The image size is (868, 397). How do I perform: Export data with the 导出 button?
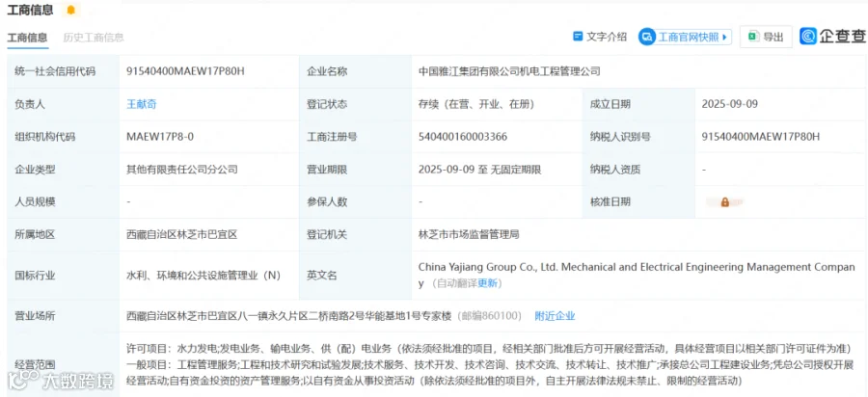[x=766, y=37]
